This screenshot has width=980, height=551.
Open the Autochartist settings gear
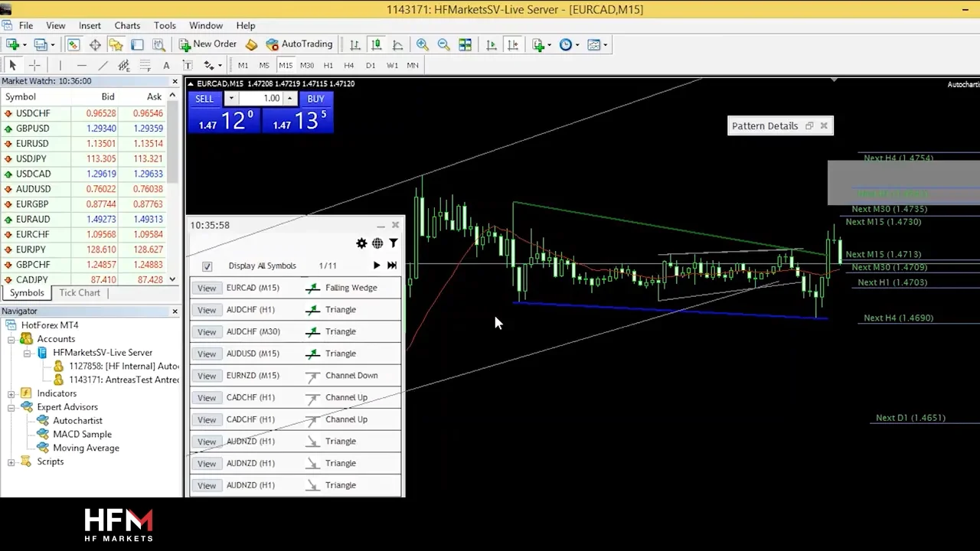coord(361,243)
